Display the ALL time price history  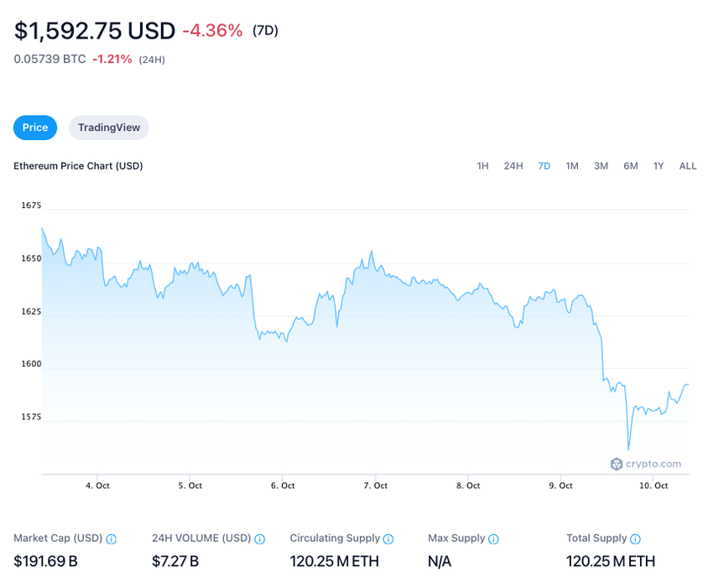pyautogui.click(x=688, y=166)
